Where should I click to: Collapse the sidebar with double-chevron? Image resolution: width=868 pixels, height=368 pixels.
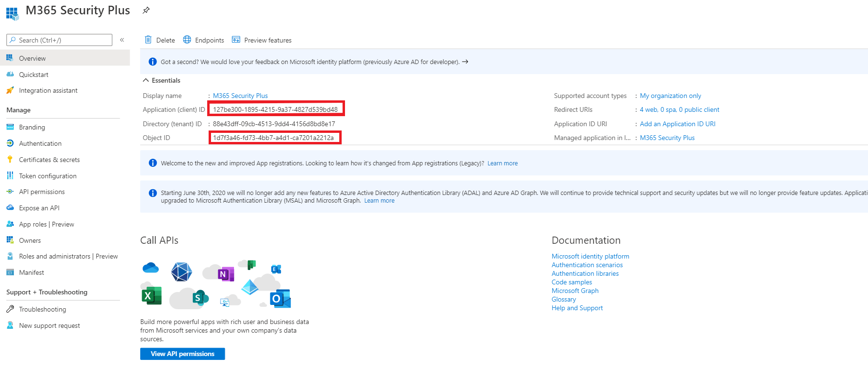coord(122,40)
